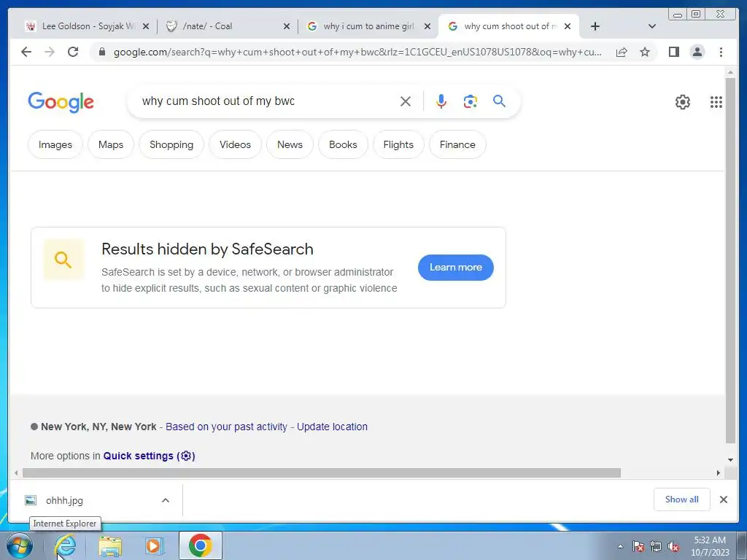747x560 pixels.
Task: Reload the current page
Action: click(x=73, y=52)
